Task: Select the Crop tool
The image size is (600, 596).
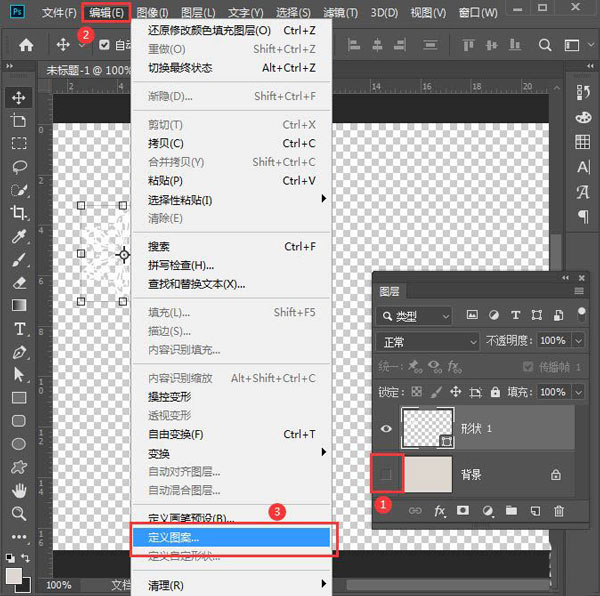Action: [x=19, y=213]
